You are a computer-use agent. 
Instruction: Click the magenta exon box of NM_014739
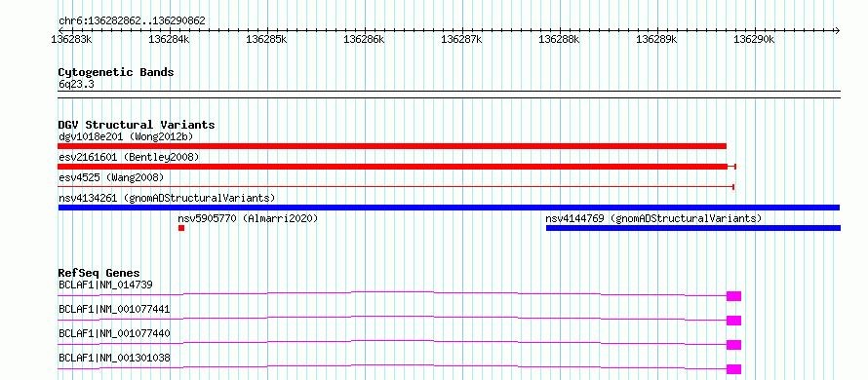click(733, 296)
